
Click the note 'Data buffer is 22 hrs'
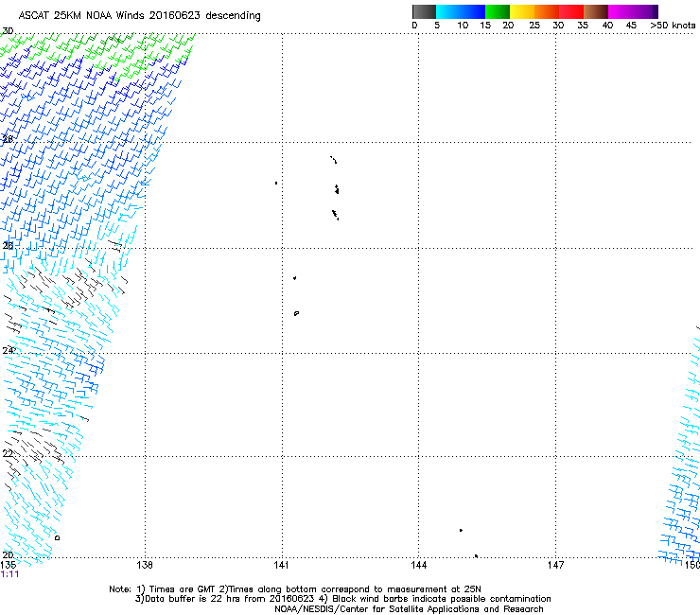coord(193,599)
